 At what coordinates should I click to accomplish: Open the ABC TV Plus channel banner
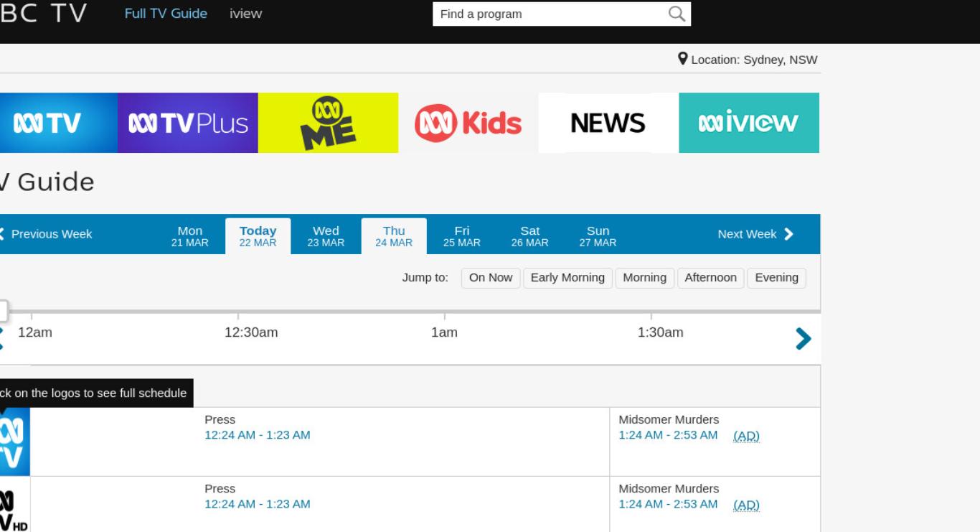[x=188, y=123]
